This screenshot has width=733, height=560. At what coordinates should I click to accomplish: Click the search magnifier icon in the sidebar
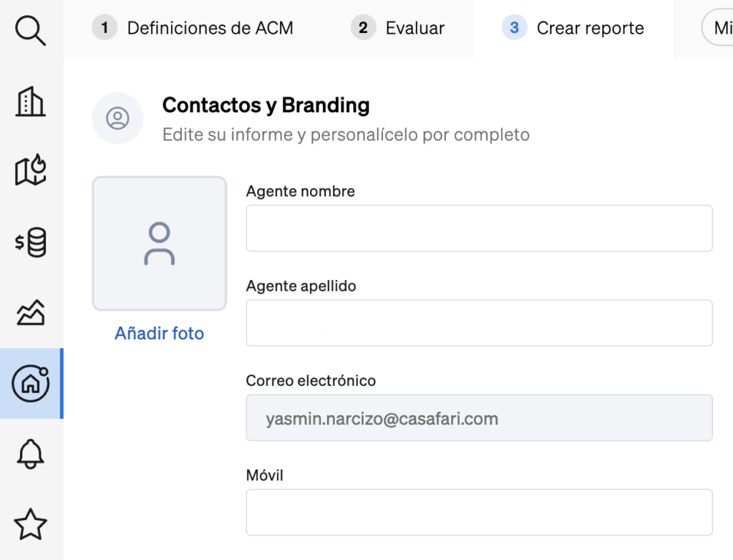pyautogui.click(x=31, y=31)
